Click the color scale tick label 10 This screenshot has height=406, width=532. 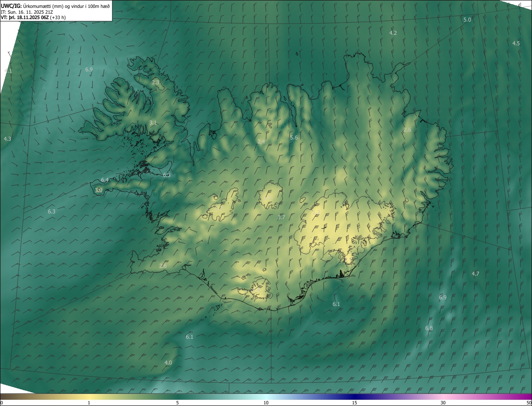pos(266,403)
